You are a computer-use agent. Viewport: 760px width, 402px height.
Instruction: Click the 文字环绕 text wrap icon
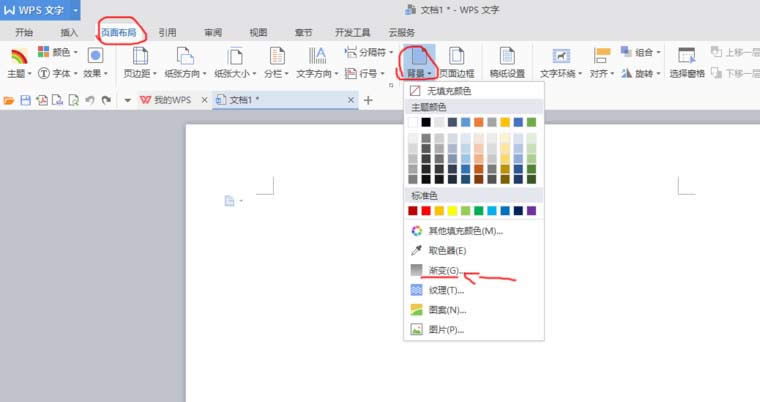tap(561, 56)
